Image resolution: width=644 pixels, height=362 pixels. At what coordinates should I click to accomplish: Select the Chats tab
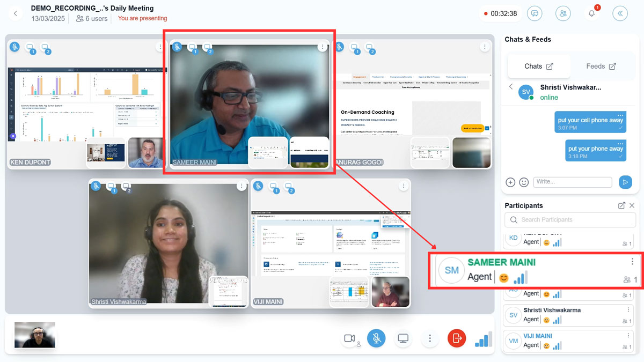coord(538,67)
